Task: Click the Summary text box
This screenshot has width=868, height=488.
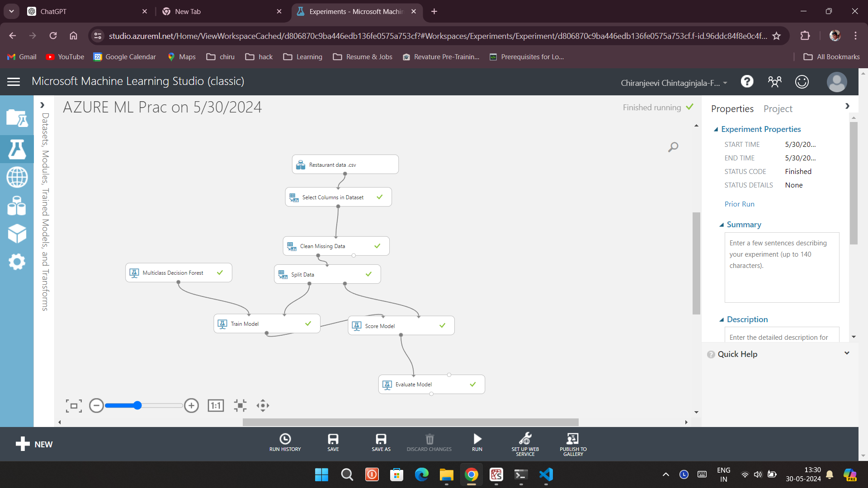Action: tap(782, 267)
